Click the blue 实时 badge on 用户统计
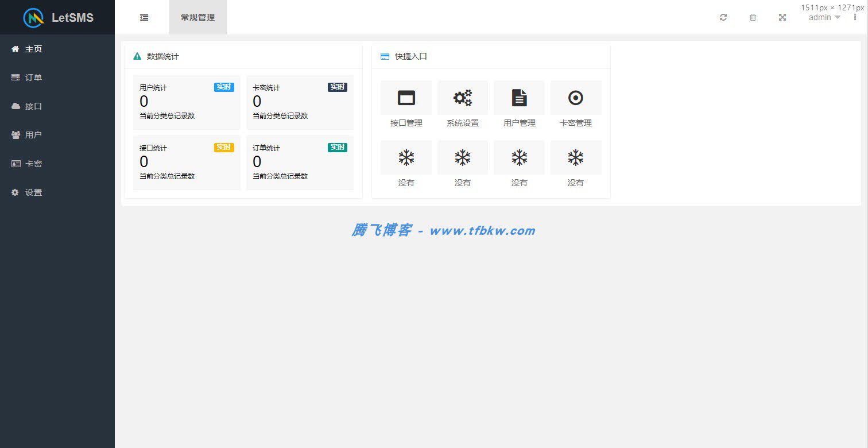Screen dimensions: 868x448 224,87
